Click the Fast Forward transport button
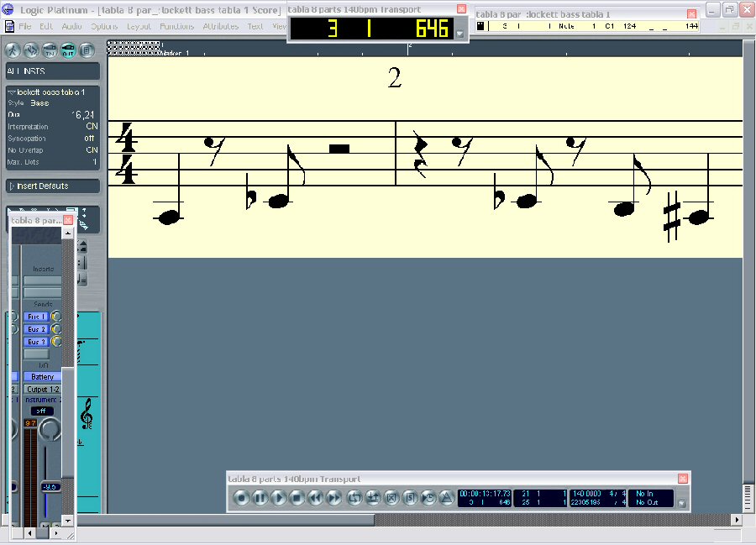Image resolution: width=756 pixels, height=545 pixels. coord(333,498)
